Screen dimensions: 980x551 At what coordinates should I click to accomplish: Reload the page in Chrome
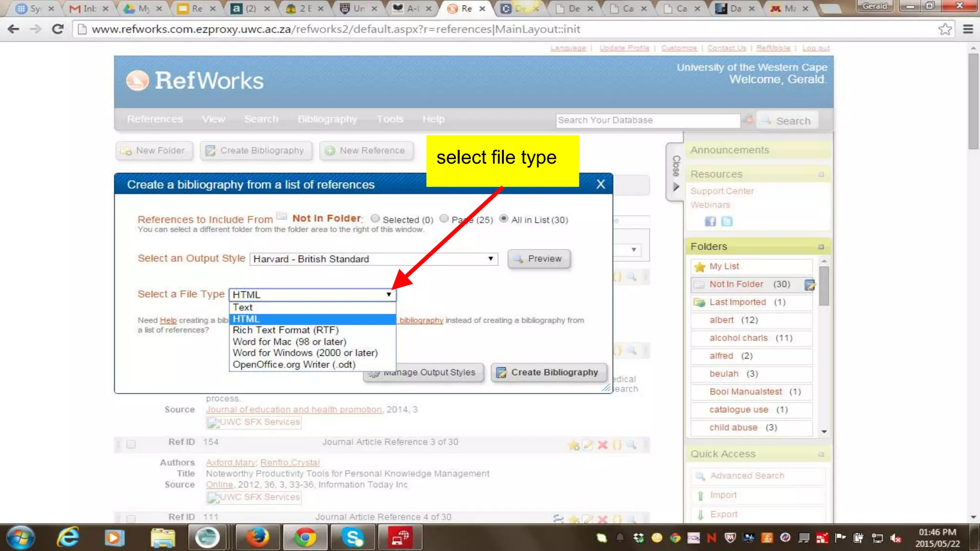(x=57, y=29)
